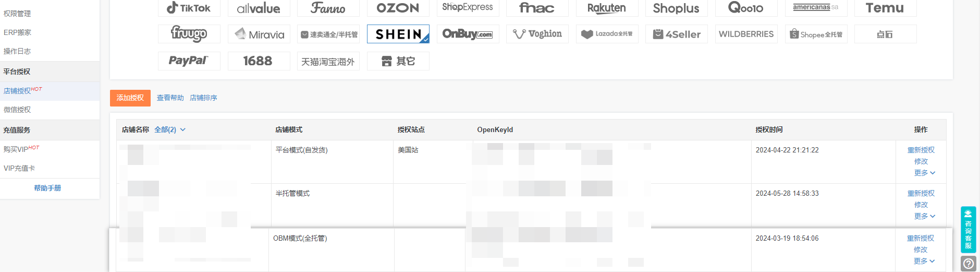Select the fruugo platform logo

(189, 34)
